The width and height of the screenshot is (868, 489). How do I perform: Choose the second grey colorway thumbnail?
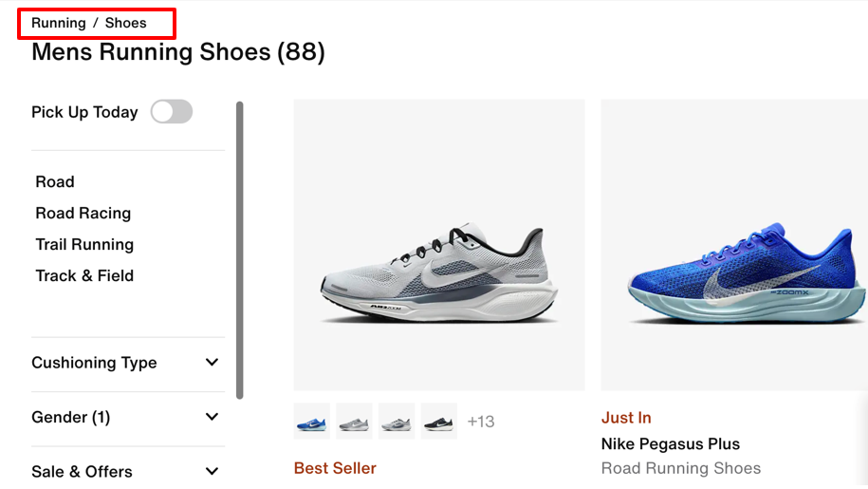click(x=354, y=422)
